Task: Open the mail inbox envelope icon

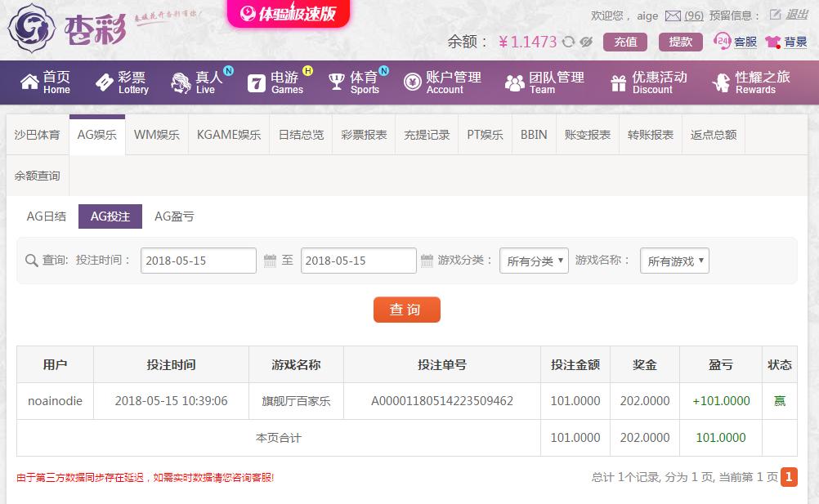Action: coord(673,16)
